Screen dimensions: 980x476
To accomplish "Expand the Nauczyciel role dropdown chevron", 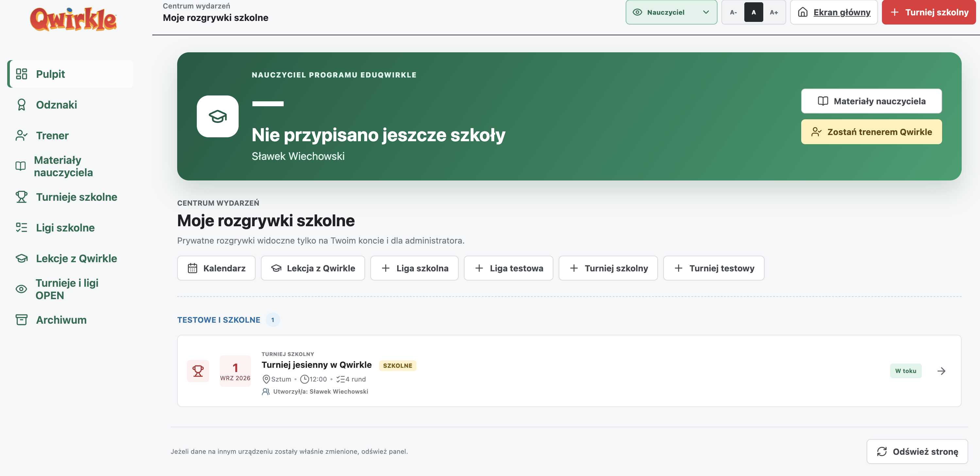I will tap(706, 12).
